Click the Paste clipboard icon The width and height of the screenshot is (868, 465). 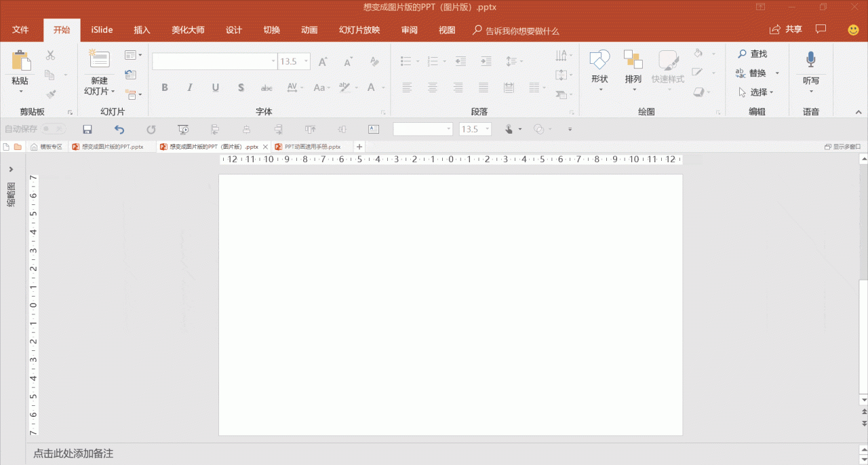pyautogui.click(x=21, y=60)
